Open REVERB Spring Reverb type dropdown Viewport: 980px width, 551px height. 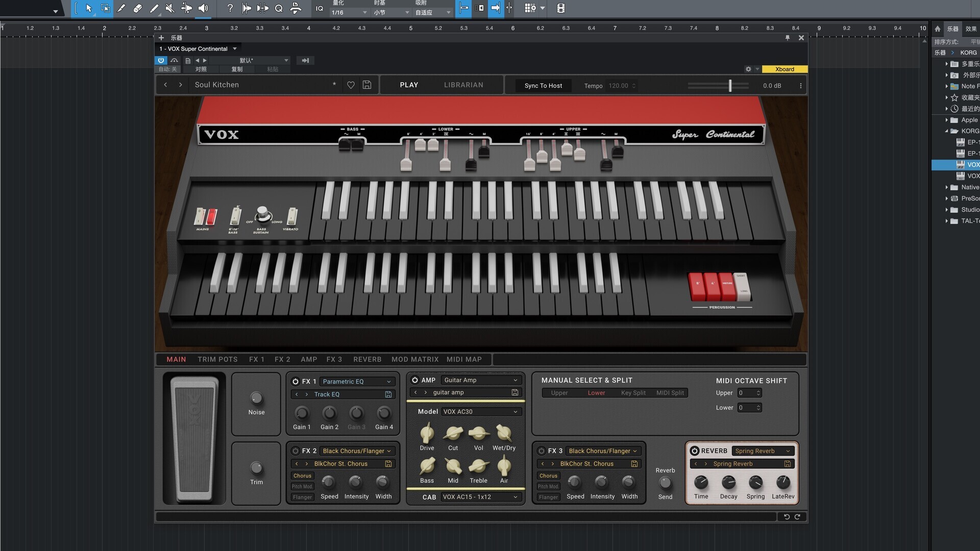coord(763,451)
